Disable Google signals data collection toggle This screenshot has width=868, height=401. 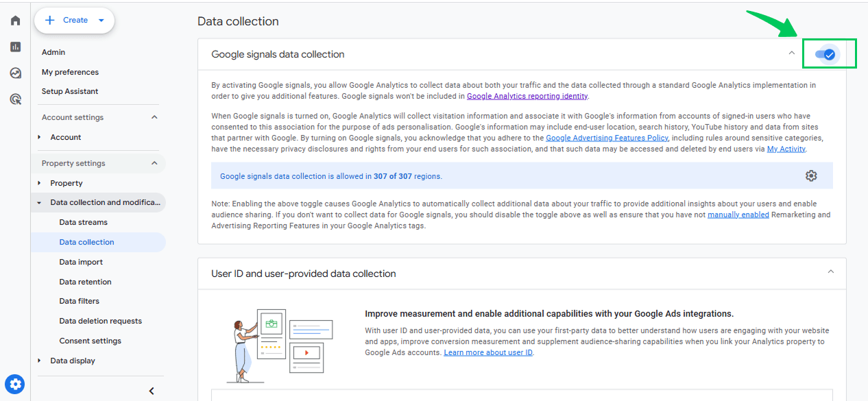[825, 54]
